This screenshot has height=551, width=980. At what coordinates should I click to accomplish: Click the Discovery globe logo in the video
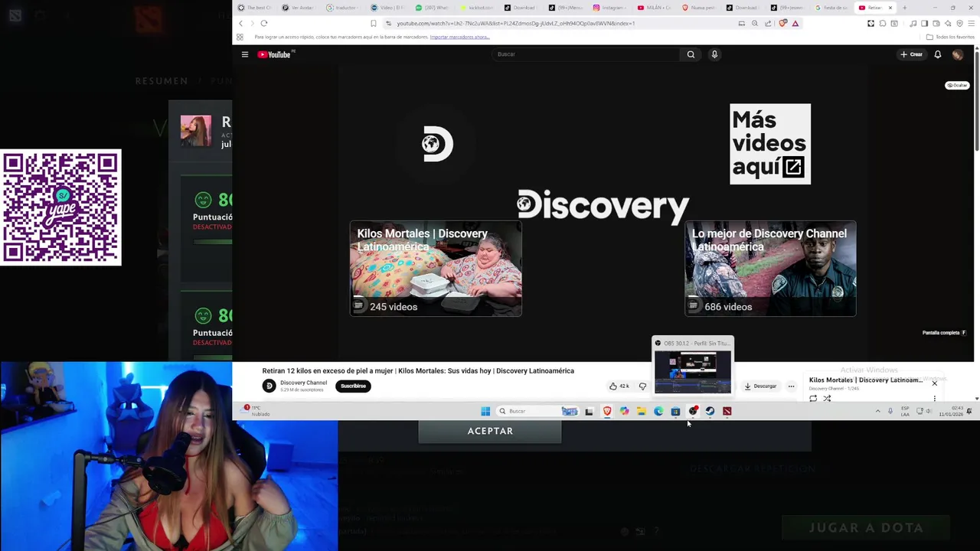tap(438, 144)
